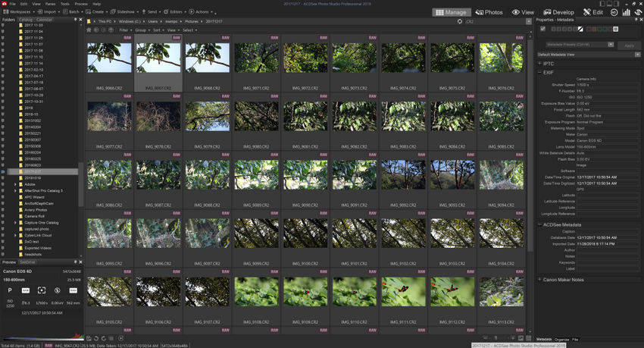Viewport: 644px width, 348px height.
Task: Switch to Develop mode
Action: pos(557,12)
